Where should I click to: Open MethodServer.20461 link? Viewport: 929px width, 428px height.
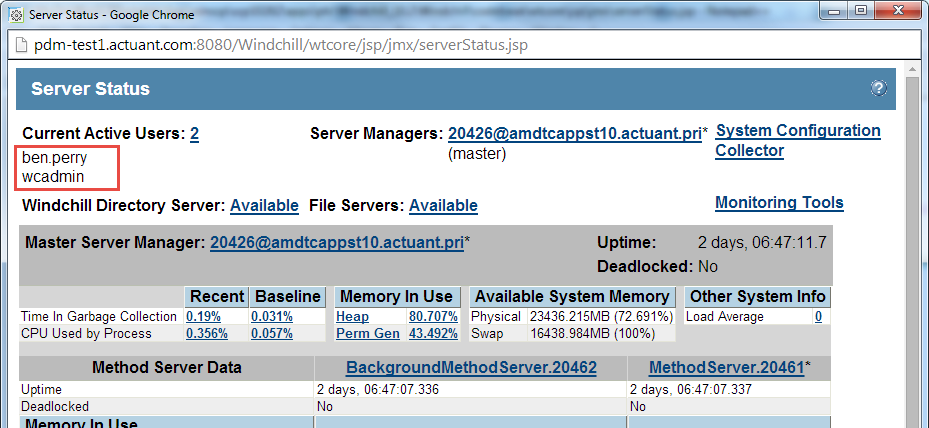point(726,368)
